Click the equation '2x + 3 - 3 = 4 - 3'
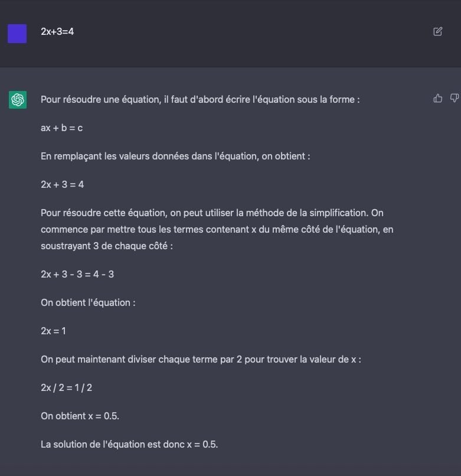Image resolution: width=461 pixels, height=476 pixels. [x=77, y=275]
